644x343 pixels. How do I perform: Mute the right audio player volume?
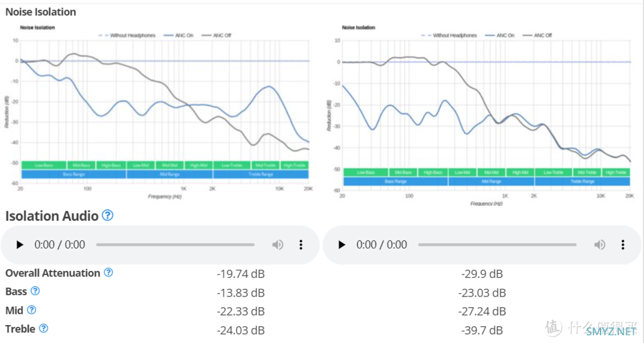(600, 245)
